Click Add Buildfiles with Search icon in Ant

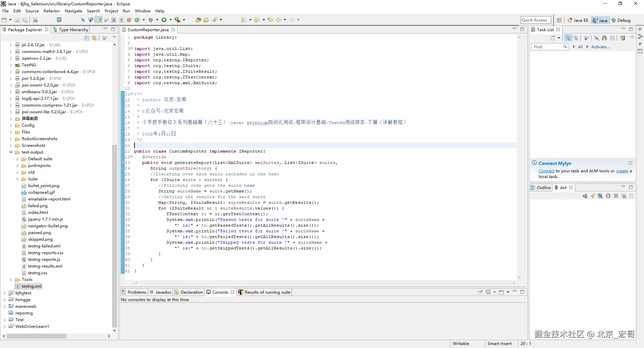(593, 196)
